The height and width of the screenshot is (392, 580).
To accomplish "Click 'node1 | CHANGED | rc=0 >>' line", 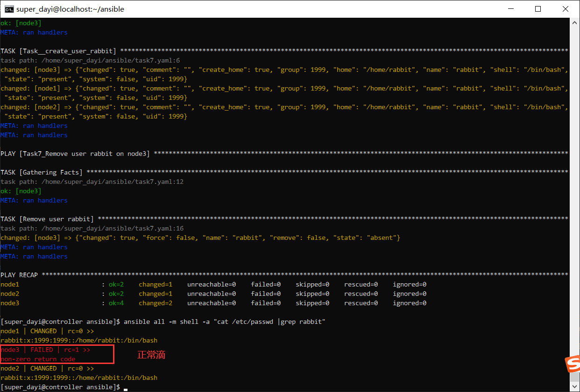I will [47, 331].
